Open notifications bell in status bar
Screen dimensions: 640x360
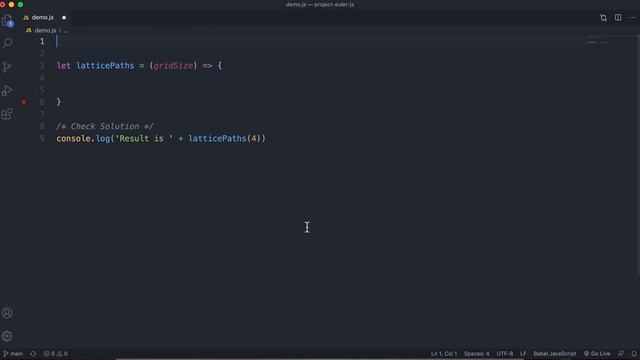tap(634, 354)
